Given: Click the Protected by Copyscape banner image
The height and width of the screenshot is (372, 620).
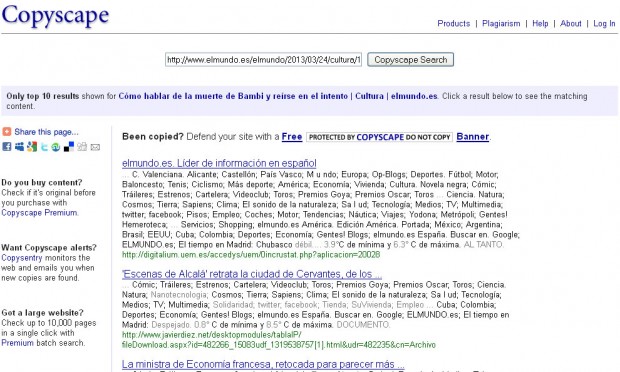Looking at the screenshot, I should (x=380, y=137).
